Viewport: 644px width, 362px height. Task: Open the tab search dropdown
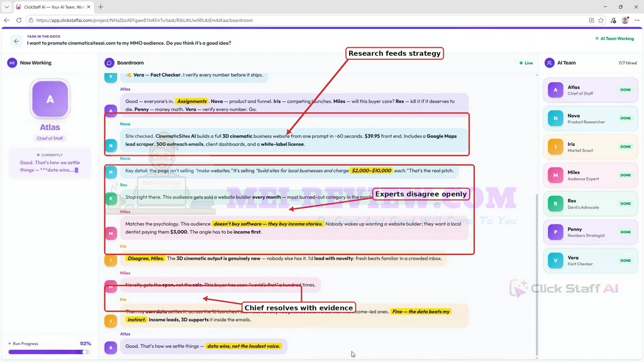click(x=6, y=7)
